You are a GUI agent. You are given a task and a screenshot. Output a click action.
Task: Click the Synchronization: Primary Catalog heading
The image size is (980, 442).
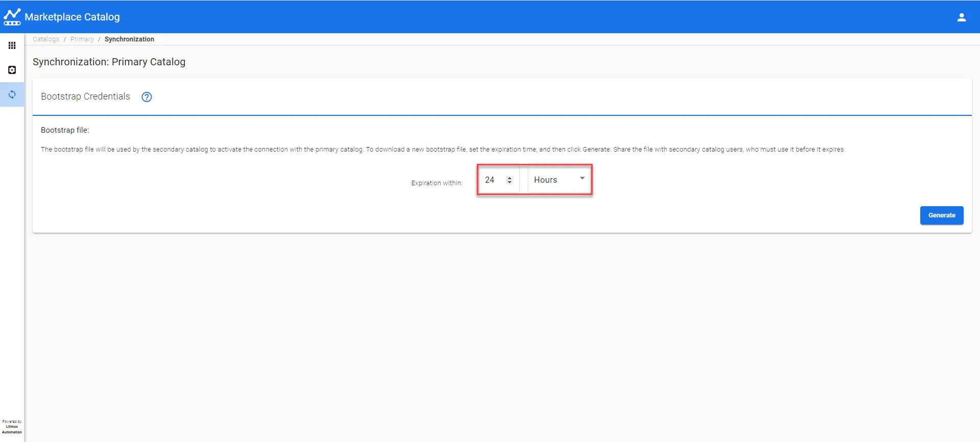(x=109, y=62)
